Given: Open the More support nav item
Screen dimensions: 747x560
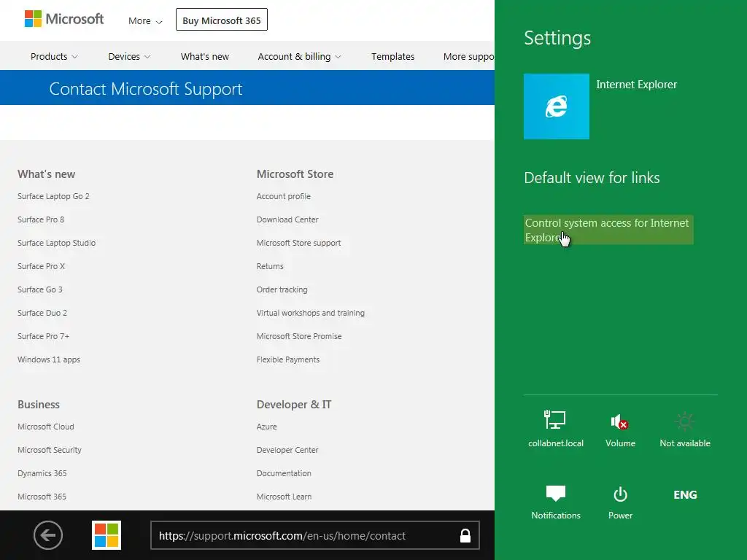Looking at the screenshot, I should [x=469, y=57].
